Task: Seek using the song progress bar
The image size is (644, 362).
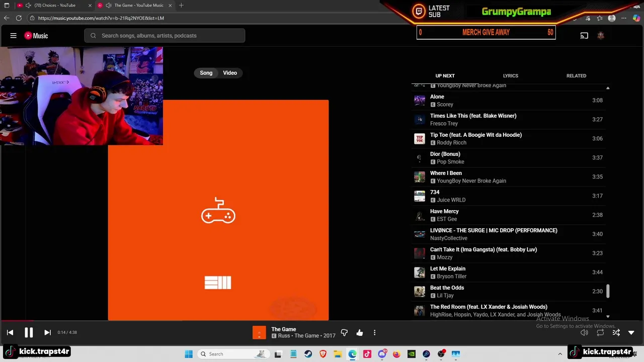Action: [x=322, y=320]
